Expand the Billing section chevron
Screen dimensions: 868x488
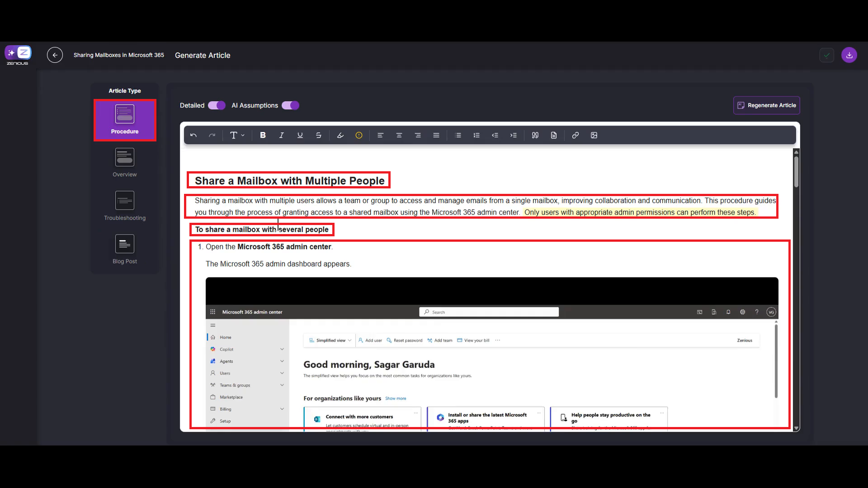282,409
